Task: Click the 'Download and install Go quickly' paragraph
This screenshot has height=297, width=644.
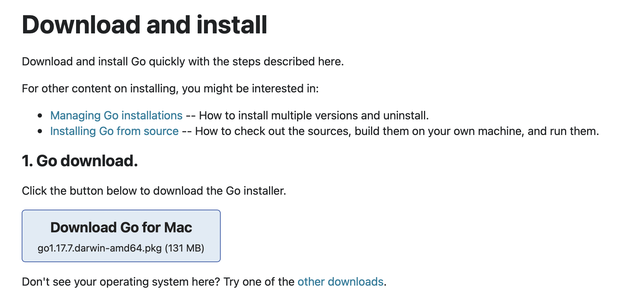Action: coord(183,61)
